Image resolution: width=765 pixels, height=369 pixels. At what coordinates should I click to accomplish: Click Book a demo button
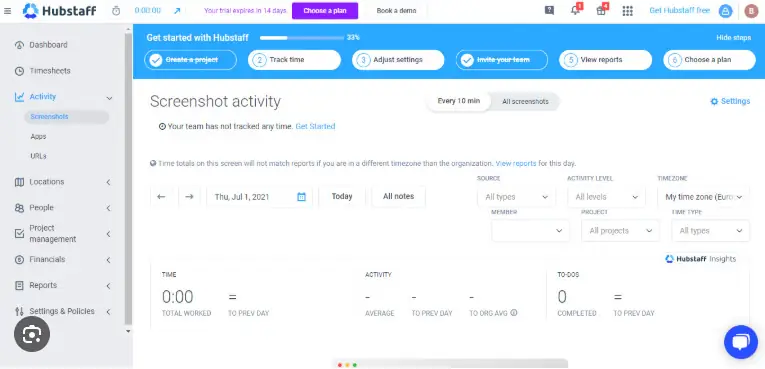pyautogui.click(x=396, y=11)
